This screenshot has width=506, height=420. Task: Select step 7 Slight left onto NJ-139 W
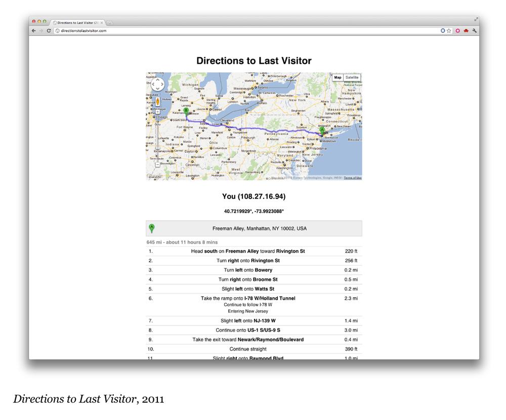point(254,321)
